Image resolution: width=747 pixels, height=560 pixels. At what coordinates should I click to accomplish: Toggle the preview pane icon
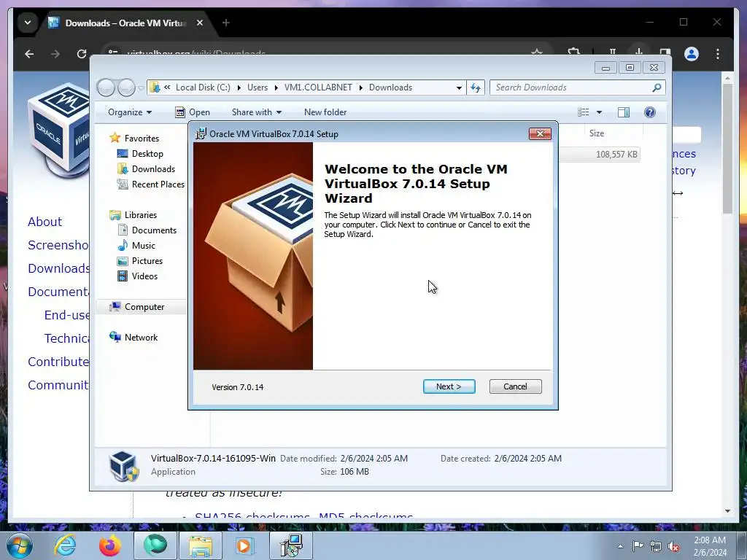coord(623,112)
